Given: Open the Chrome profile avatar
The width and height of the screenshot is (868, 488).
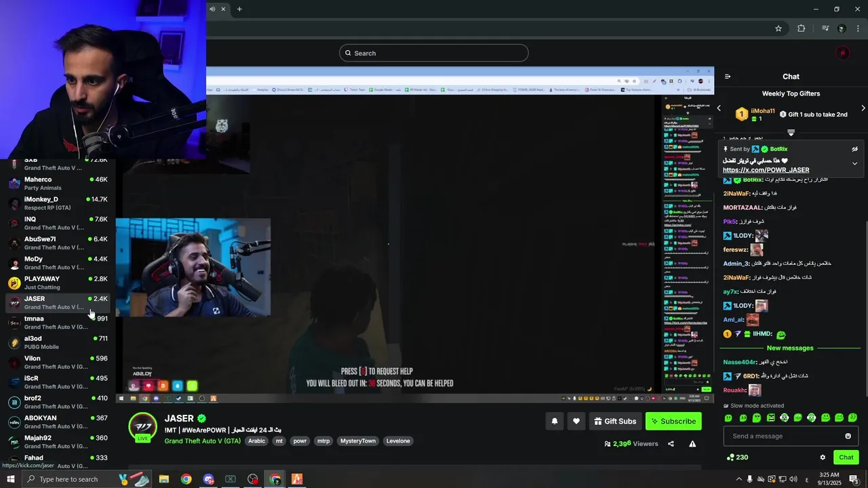Looking at the screenshot, I should pos(842,28).
